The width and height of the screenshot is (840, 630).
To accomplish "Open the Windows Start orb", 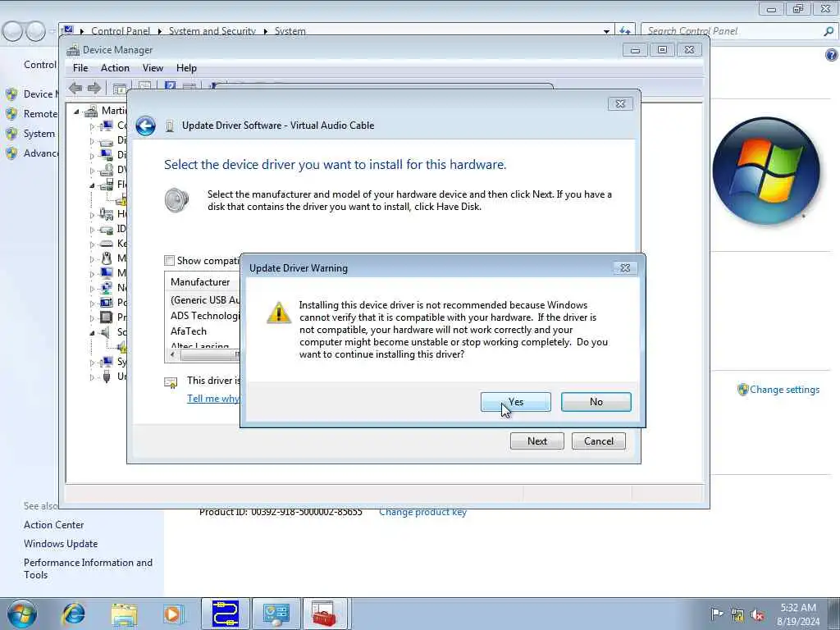I will (22, 614).
